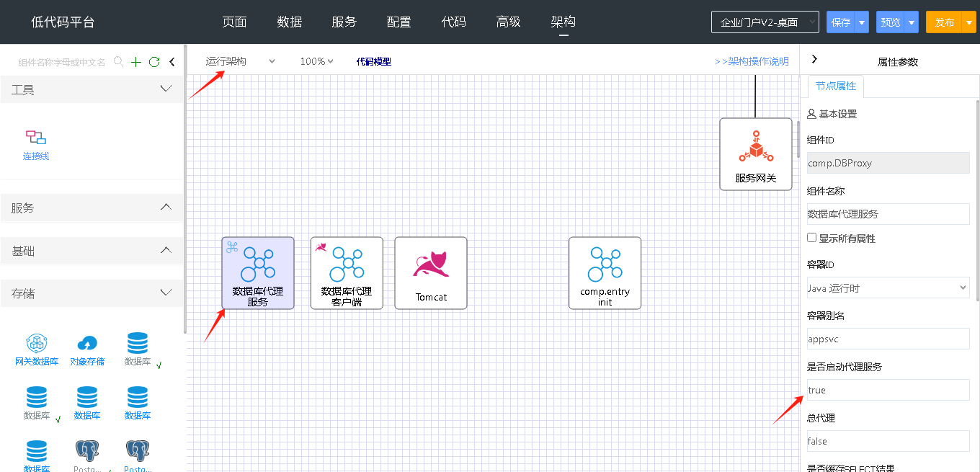Open the 数据 menu
The image size is (980, 472).
click(x=289, y=22)
